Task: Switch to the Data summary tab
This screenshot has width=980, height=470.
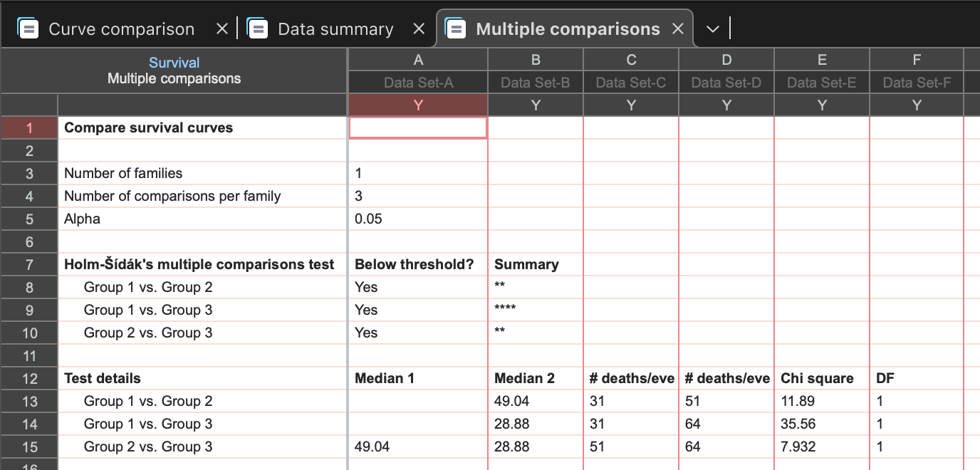Action: click(335, 29)
